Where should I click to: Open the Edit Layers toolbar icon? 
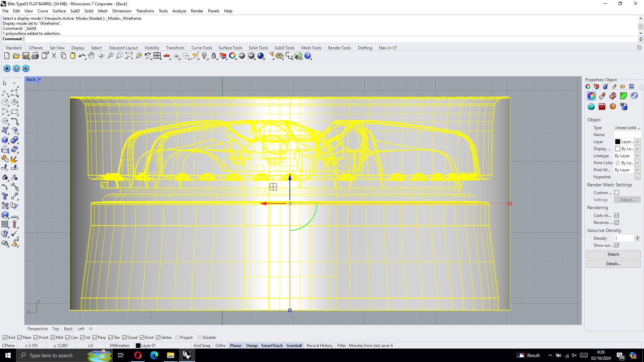coord(223,56)
